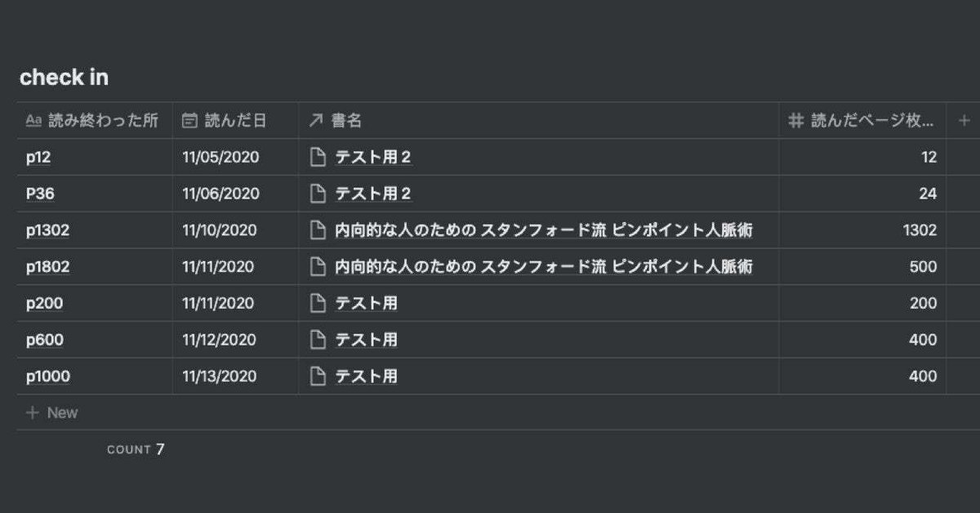
Task: Open the テスト用 link in p600 row
Action: 366,340
